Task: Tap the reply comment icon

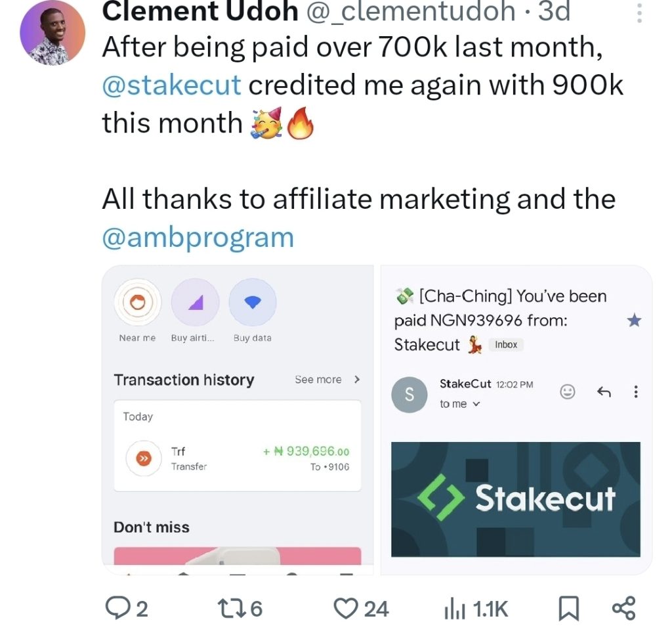Action: (117, 608)
